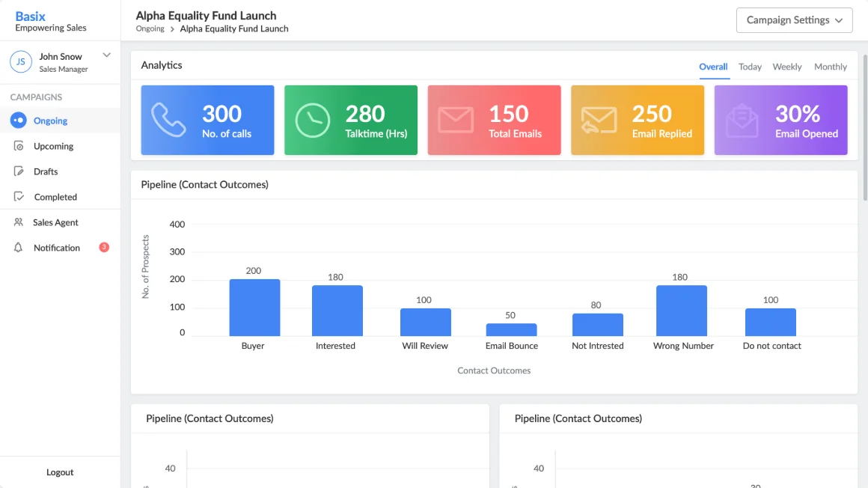
Task: Expand the John Snow profile chevron
Action: (x=107, y=55)
